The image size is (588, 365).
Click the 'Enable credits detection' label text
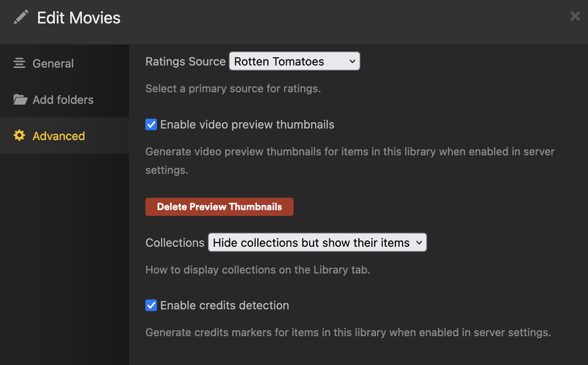224,305
